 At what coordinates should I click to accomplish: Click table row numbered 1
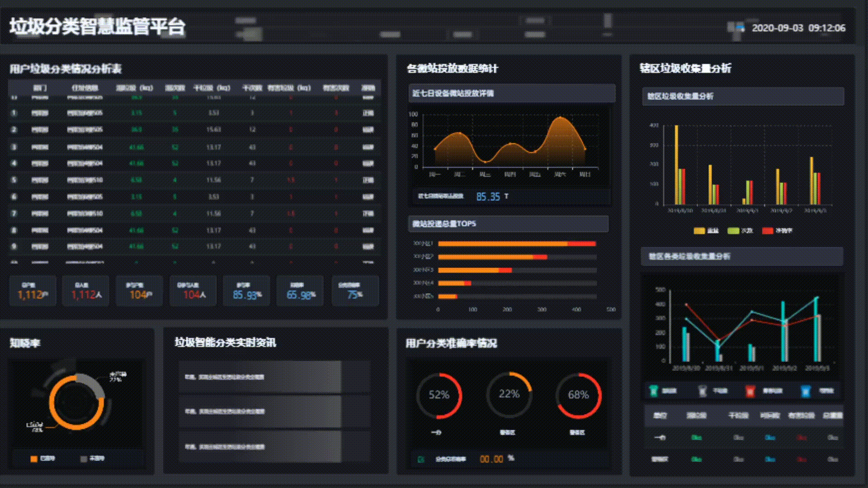tap(194, 113)
